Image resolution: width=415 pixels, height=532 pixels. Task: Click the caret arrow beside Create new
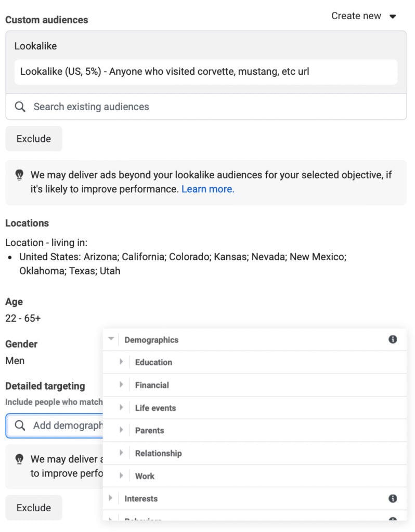pos(393,16)
